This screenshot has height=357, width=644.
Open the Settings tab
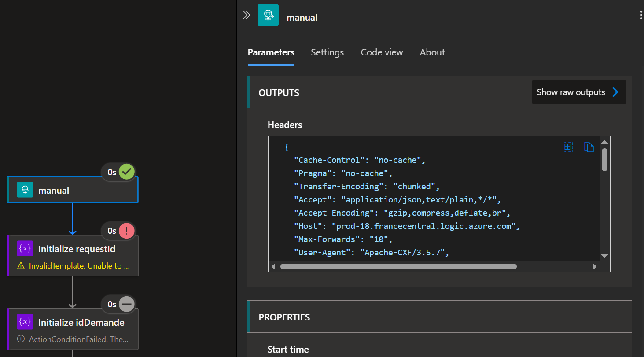(x=327, y=52)
